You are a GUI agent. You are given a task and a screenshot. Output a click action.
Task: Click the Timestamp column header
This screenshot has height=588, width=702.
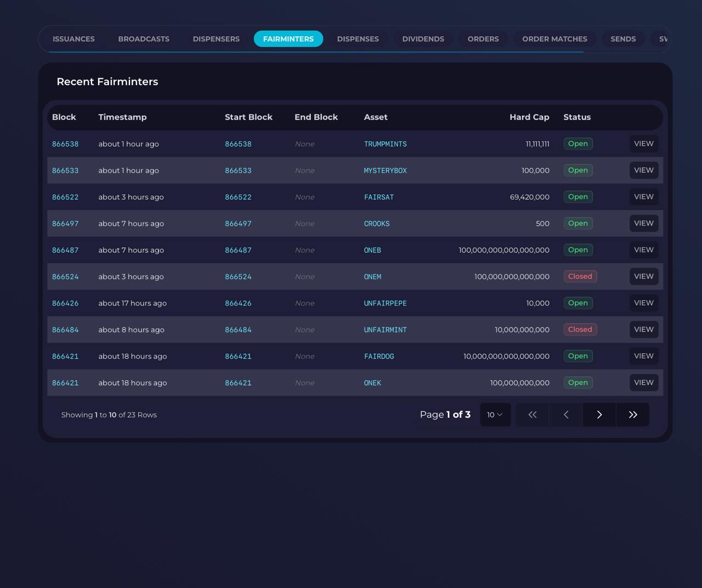122,117
